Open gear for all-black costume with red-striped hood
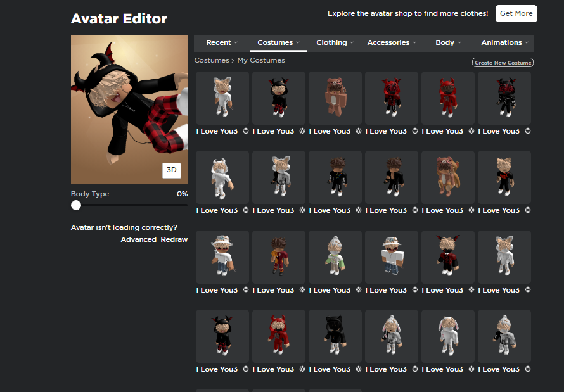The image size is (564, 392). tap(528, 131)
